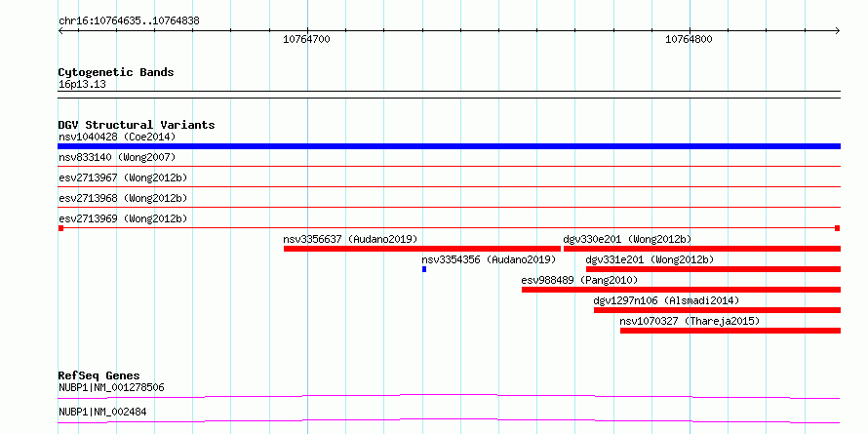Select the esv988489 (Pang2010) label
The height and width of the screenshot is (434, 868).
click(579, 280)
